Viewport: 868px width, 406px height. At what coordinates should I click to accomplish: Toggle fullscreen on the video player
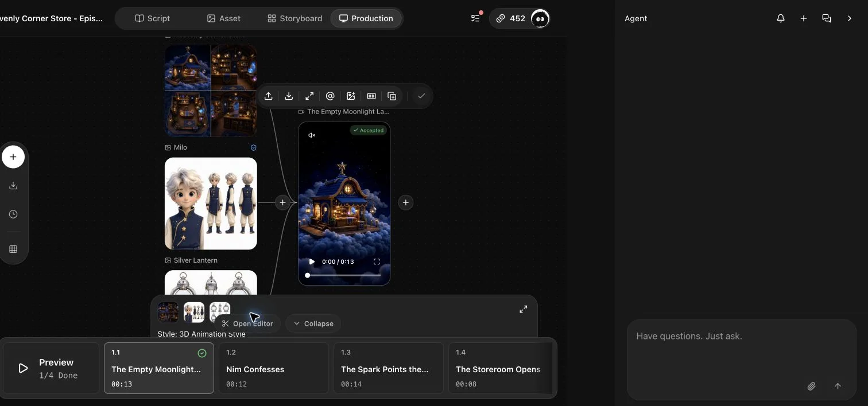click(x=377, y=261)
